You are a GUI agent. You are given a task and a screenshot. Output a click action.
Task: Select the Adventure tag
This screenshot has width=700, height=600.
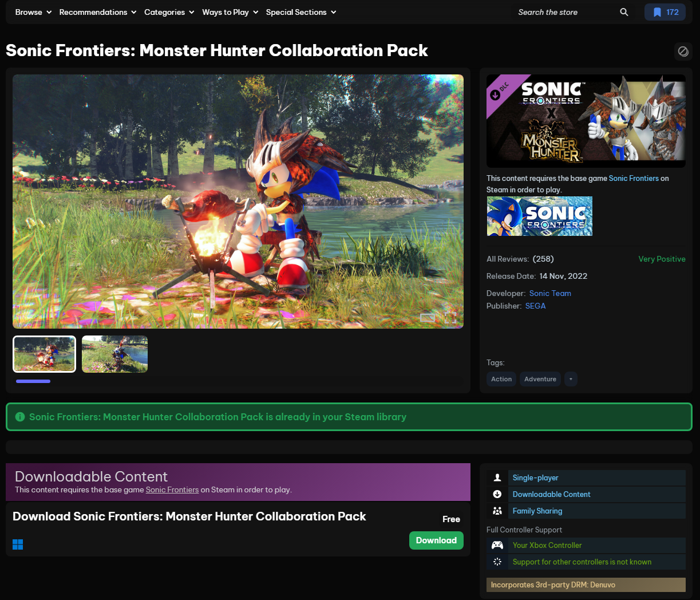point(540,379)
